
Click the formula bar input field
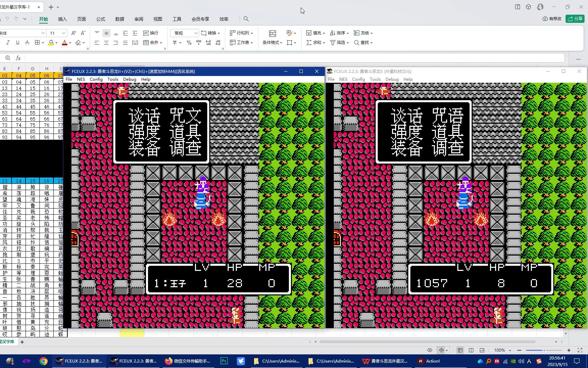click(294, 58)
